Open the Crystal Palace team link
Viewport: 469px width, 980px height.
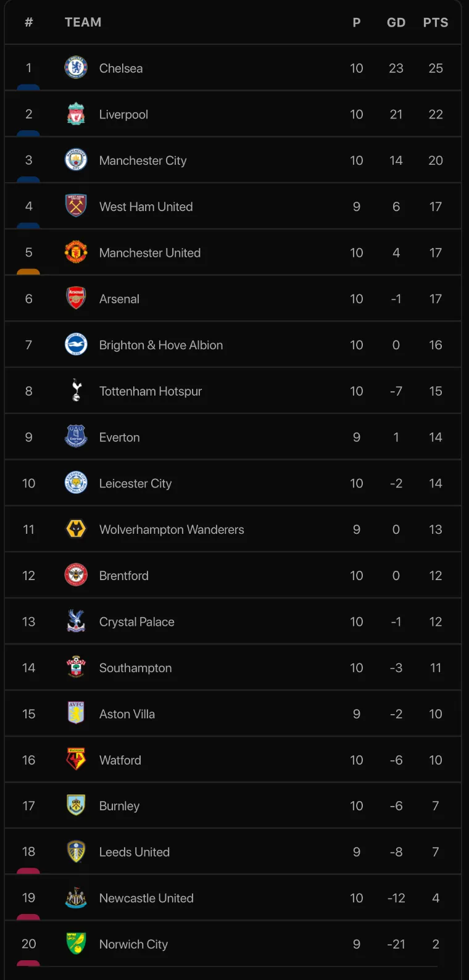click(x=137, y=622)
